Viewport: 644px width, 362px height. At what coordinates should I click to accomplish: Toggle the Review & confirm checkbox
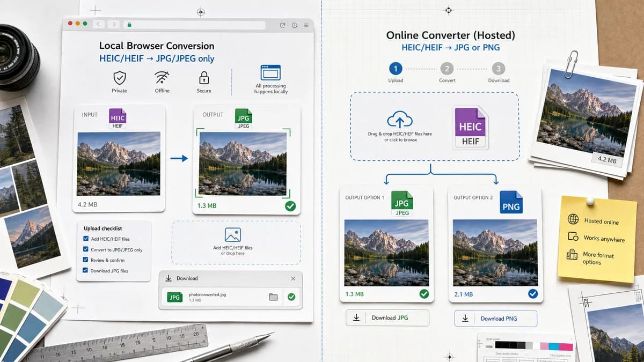click(x=86, y=260)
